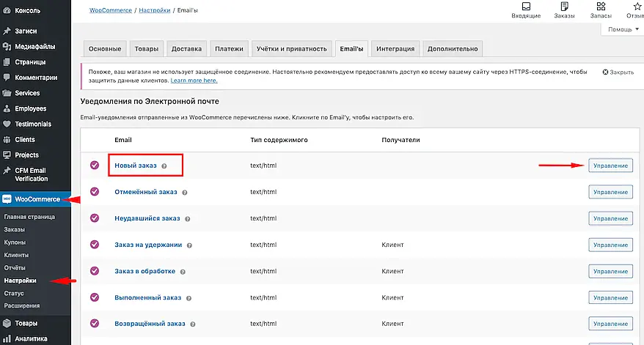This screenshot has width=644, height=345.
Task: Dismiss the HTTPS notice with Закрыть
Action: point(618,73)
